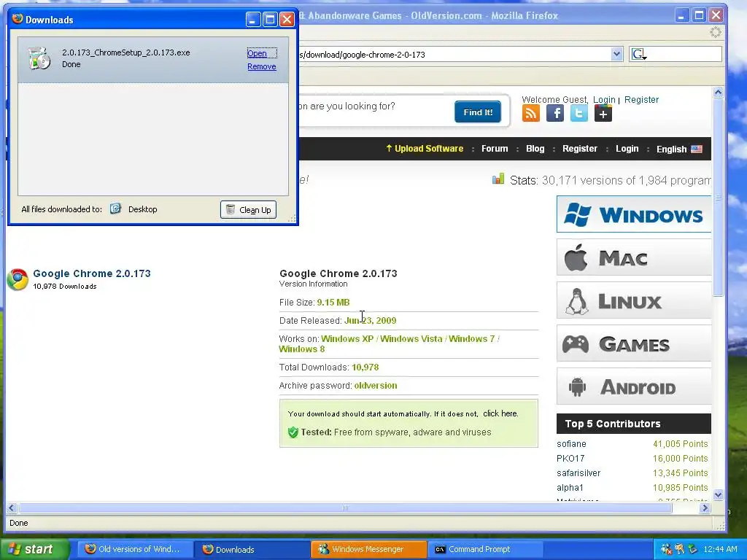Click the vertical scrollbar up arrow
This screenshot has height=560, width=747.
click(718, 93)
